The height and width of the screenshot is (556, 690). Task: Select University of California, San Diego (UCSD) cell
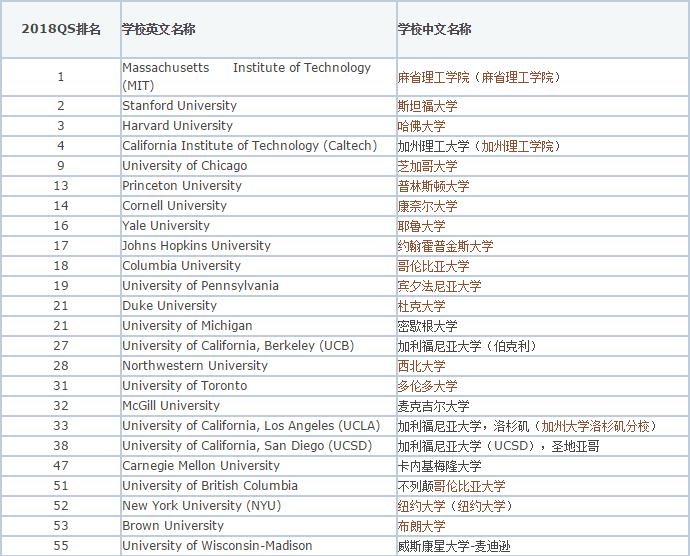point(259,446)
